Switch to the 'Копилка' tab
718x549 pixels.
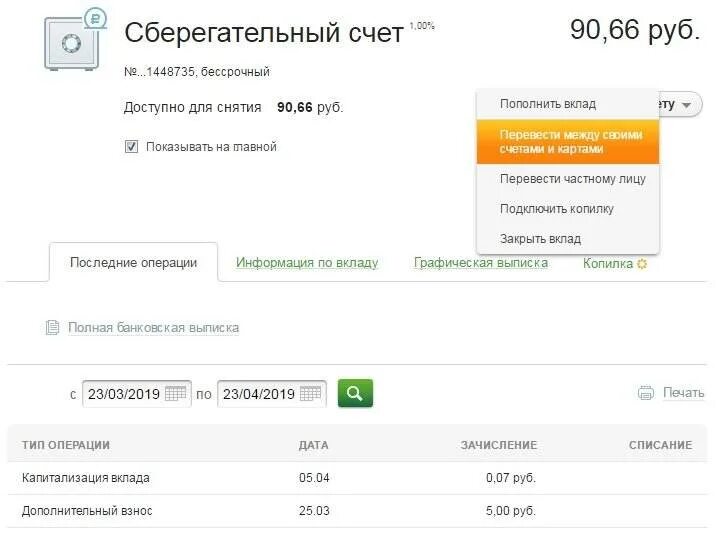(608, 264)
